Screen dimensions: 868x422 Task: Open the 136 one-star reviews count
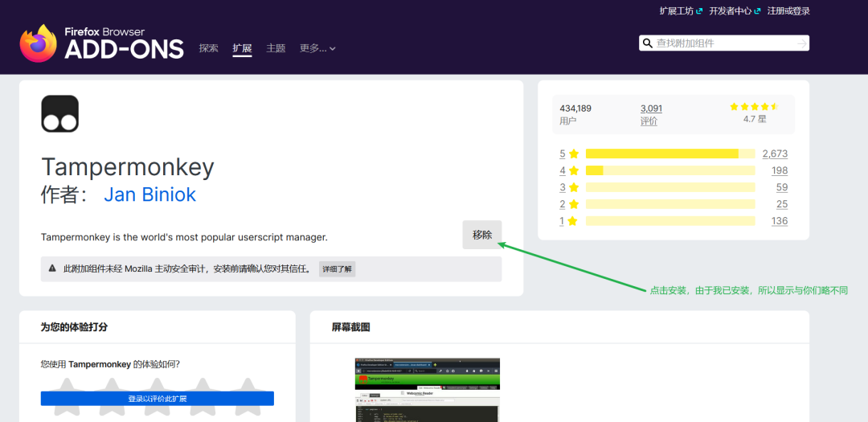[x=780, y=221]
